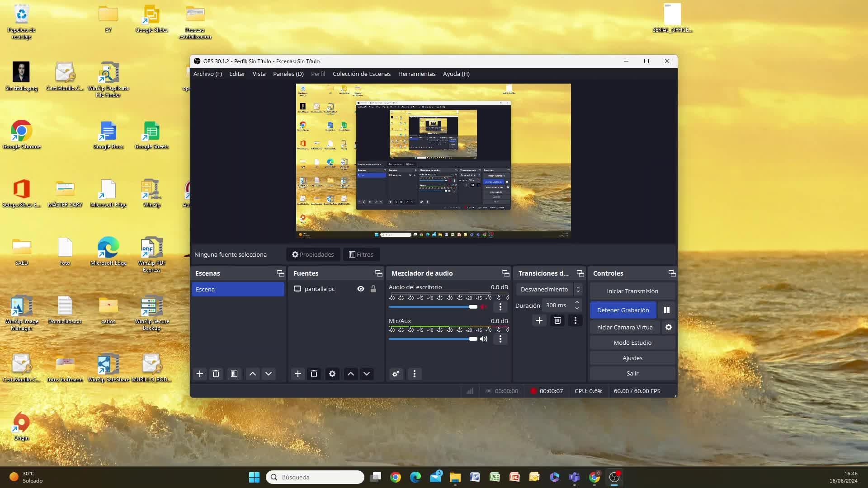Open Mic/Aux three-dot options menu
This screenshot has width=868, height=488.
coord(500,339)
